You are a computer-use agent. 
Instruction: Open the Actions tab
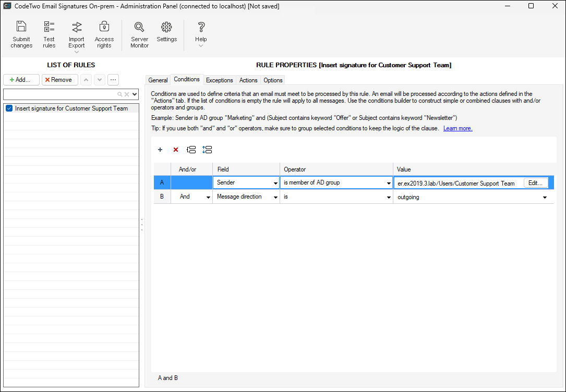point(248,80)
